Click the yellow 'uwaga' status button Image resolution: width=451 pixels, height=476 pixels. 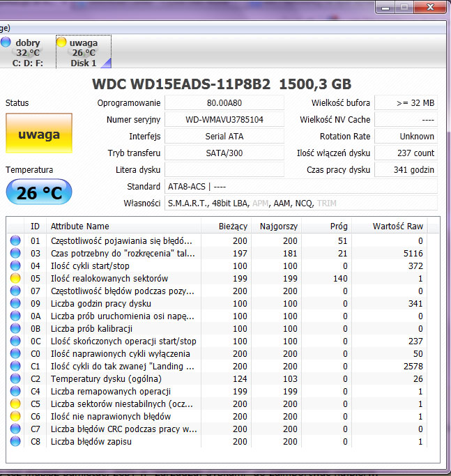[39, 133]
